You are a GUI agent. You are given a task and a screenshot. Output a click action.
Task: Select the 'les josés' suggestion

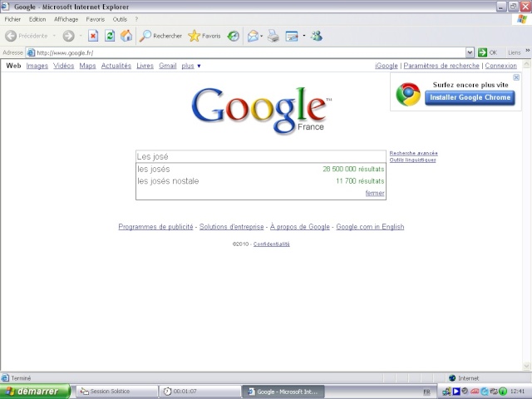point(260,169)
